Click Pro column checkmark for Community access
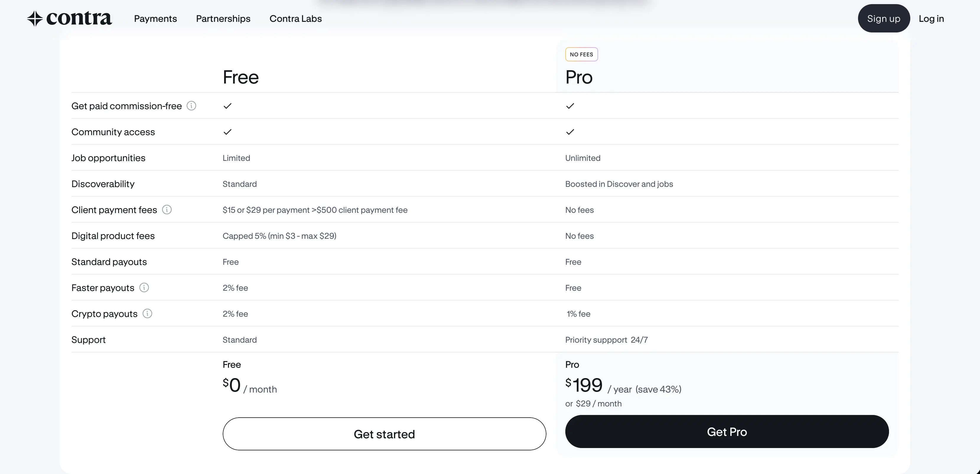Image resolution: width=980 pixels, height=474 pixels. pyautogui.click(x=570, y=132)
